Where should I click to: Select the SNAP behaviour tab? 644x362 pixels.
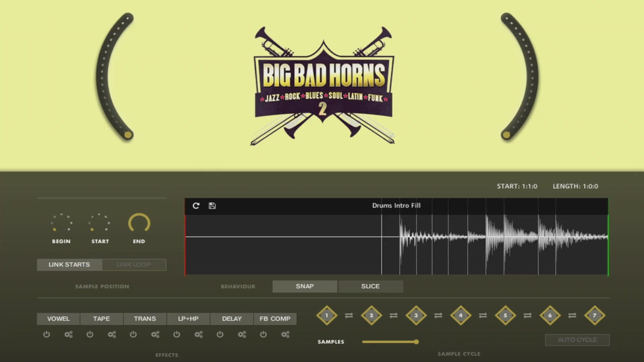click(x=305, y=286)
